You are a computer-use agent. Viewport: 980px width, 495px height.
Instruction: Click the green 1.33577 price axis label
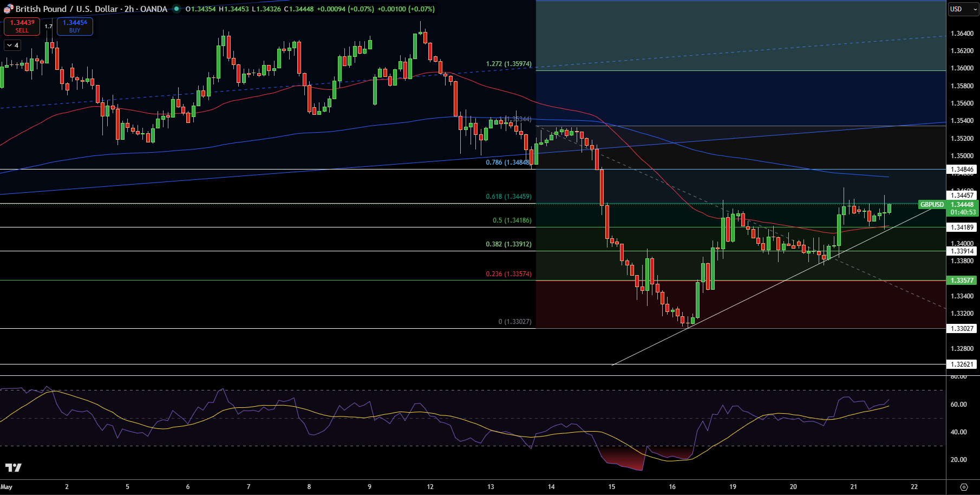pos(962,281)
